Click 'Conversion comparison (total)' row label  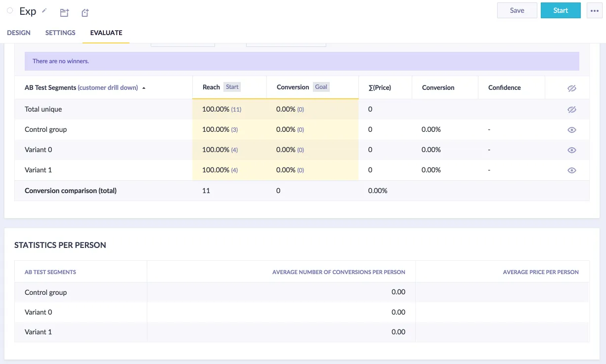(x=71, y=190)
